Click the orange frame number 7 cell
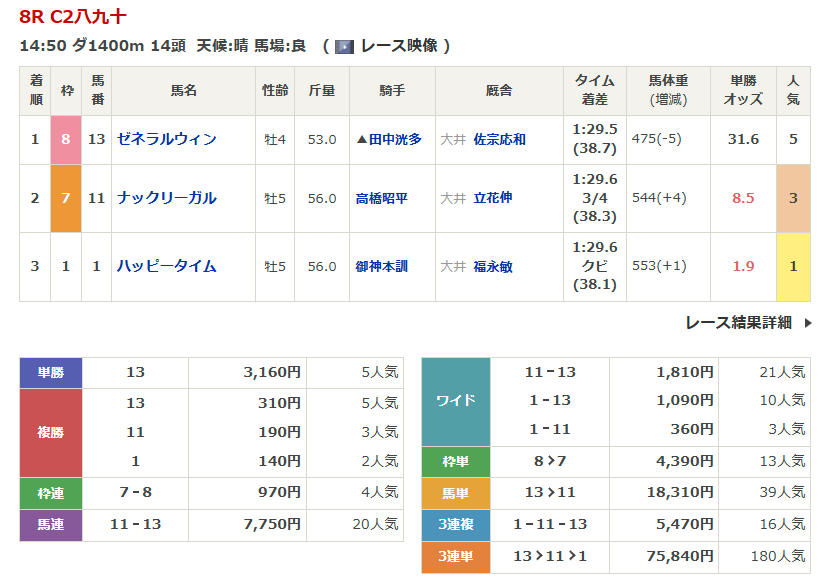828x582 pixels. 66,198
